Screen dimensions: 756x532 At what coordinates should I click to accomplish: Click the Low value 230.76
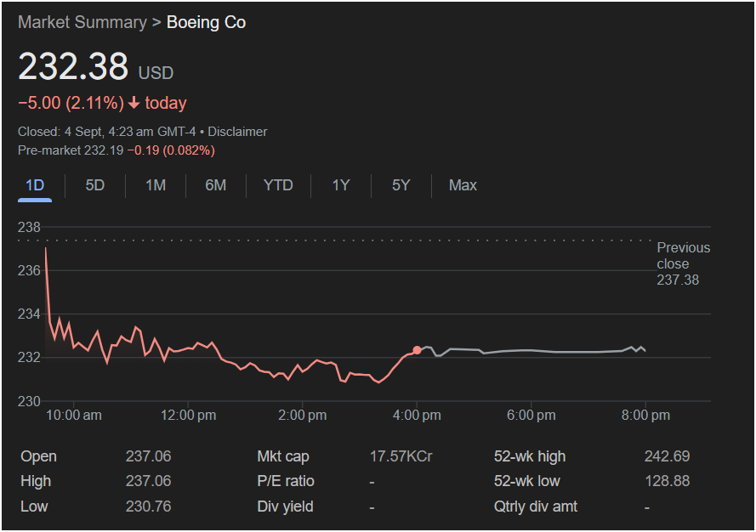pyautogui.click(x=149, y=507)
